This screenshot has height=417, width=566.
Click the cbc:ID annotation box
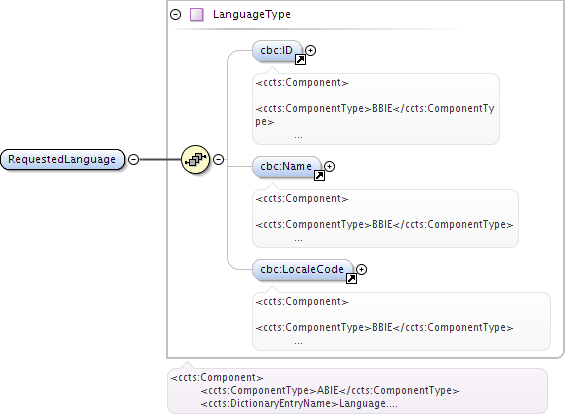click(376, 109)
